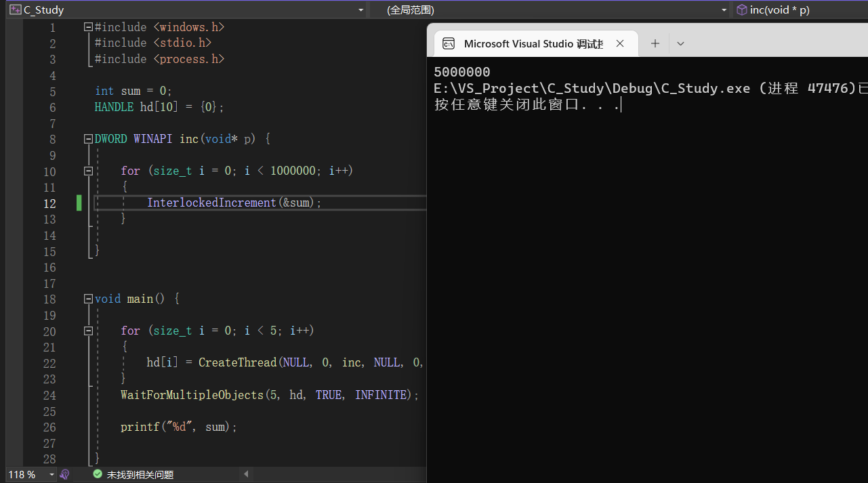Collapse the for loop at line 10

[x=88, y=171]
